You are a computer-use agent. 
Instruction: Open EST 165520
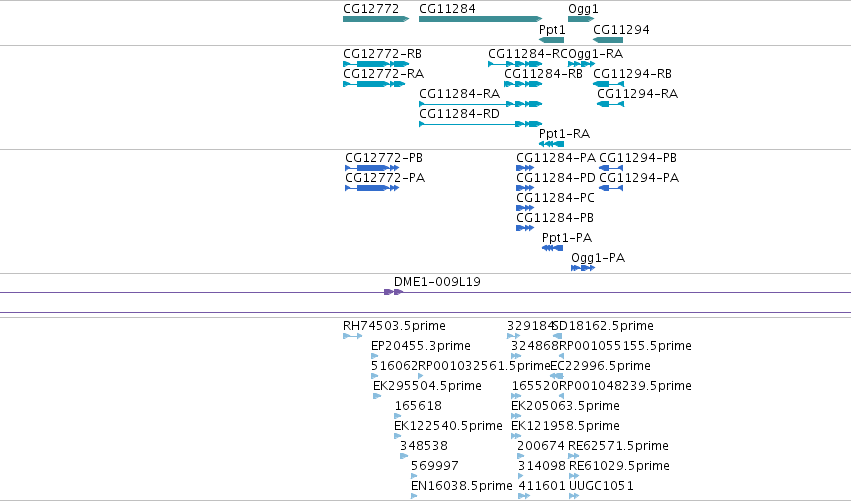pos(535,386)
